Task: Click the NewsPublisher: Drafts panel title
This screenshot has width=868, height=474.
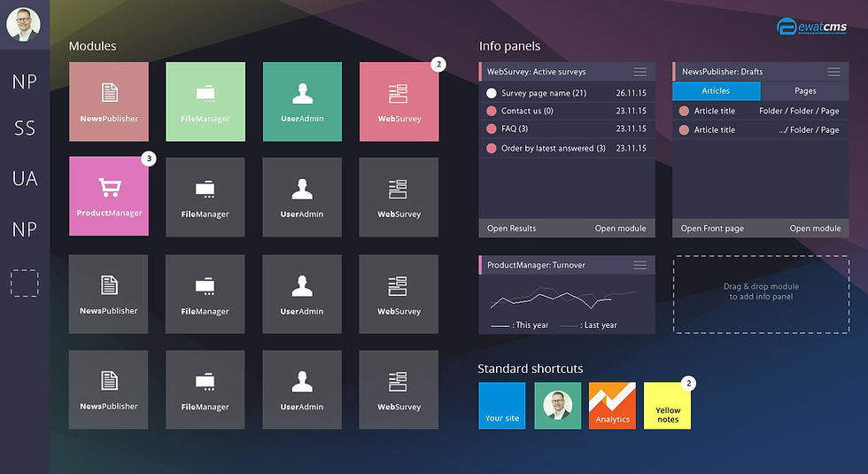Action: [722, 72]
